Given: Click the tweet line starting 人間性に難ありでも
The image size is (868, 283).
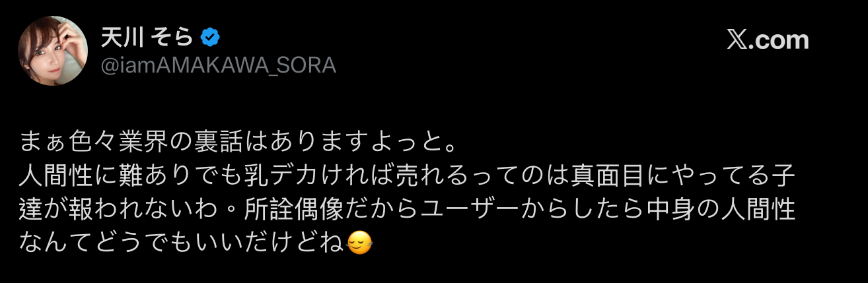Looking at the screenshot, I should [406, 176].
